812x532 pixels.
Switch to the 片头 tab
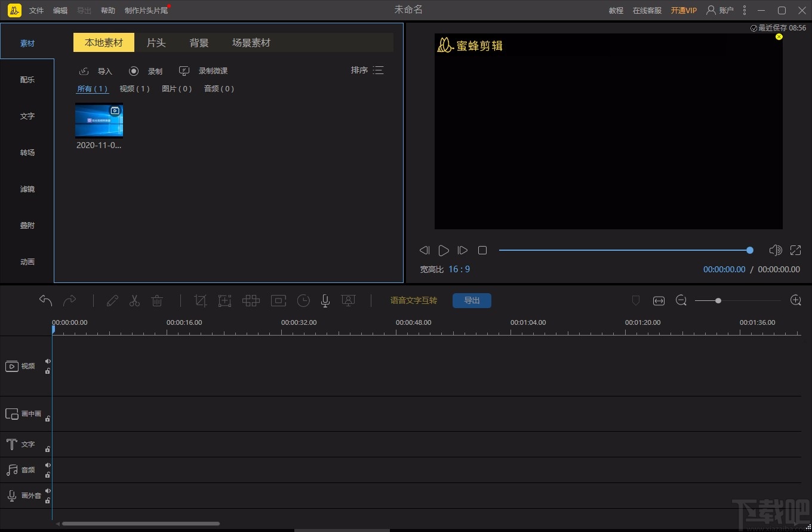tap(156, 43)
